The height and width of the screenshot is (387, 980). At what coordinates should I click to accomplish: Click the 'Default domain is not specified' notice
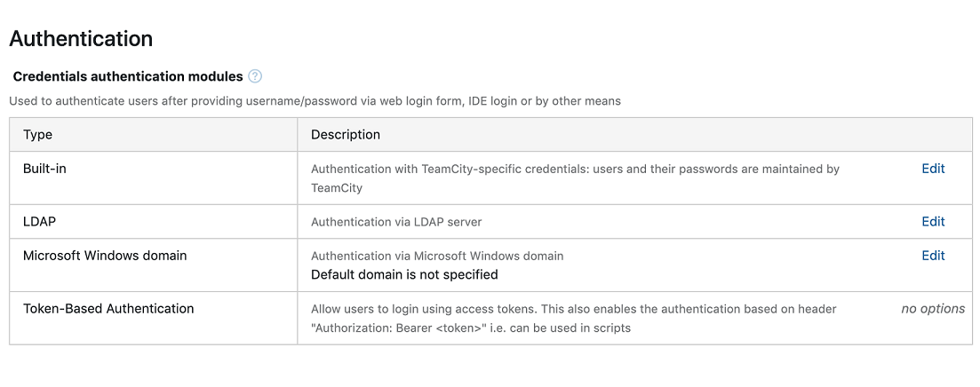click(x=404, y=275)
